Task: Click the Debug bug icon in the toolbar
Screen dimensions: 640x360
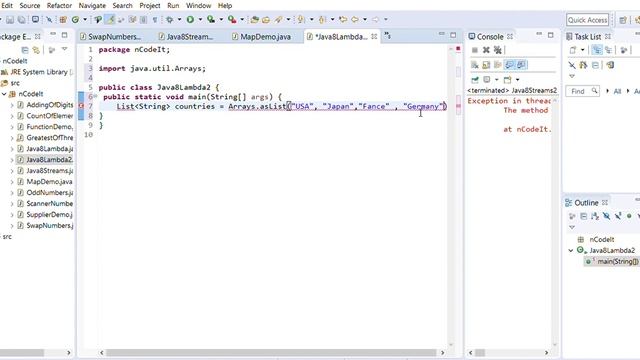Action: pyautogui.click(x=169, y=19)
